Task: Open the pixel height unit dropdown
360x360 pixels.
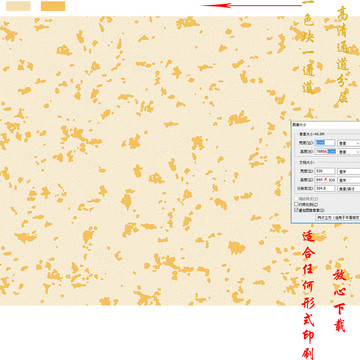Action: pyautogui.click(x=349, y=152)
